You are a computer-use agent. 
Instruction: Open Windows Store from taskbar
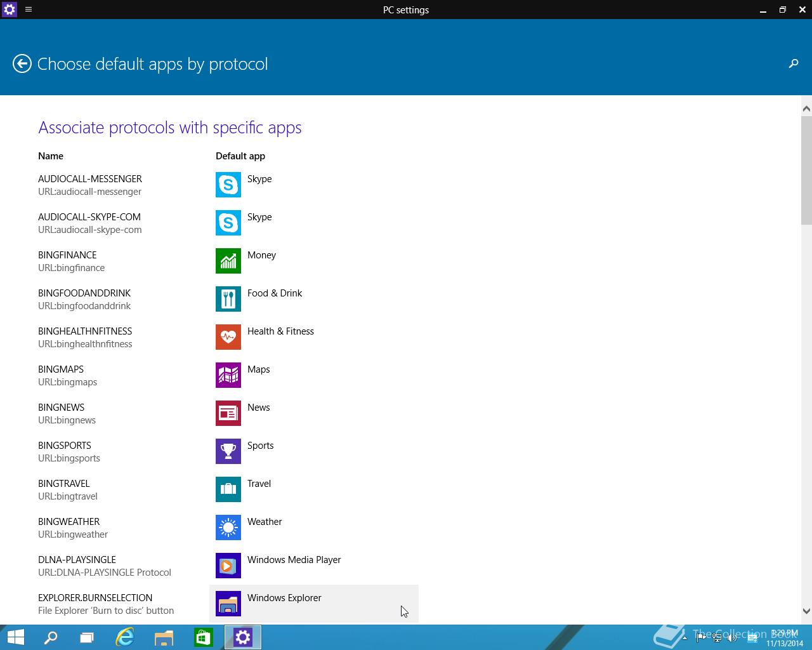tap(203, 637)
